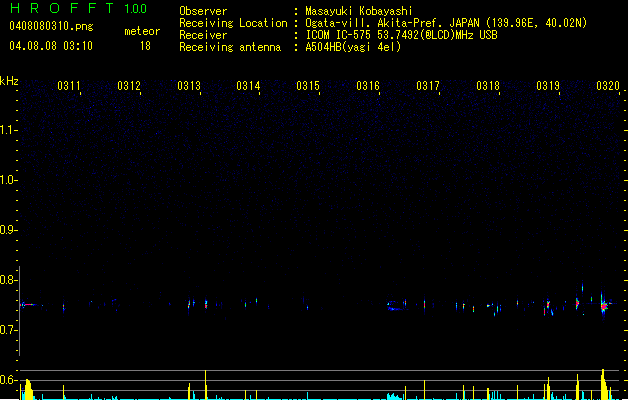Click the yellow intensity peak below 0320
This screenshot has height=400, width=629.
click(604, 384)
